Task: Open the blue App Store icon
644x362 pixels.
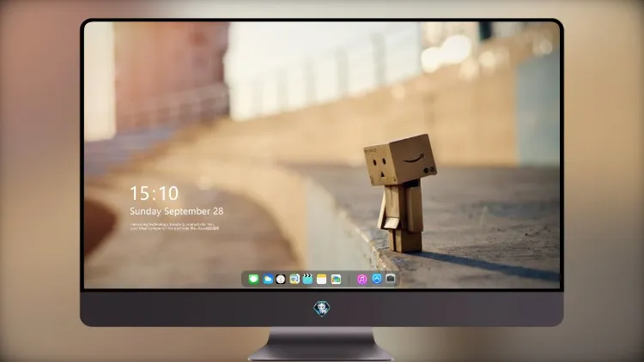Action: tap(377, 279)
